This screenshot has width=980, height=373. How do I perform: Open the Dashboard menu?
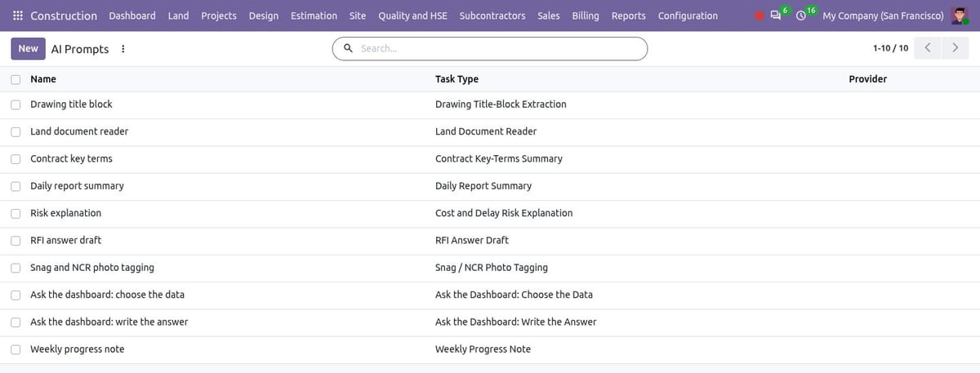pyautogui.click(x=132, y=16)
